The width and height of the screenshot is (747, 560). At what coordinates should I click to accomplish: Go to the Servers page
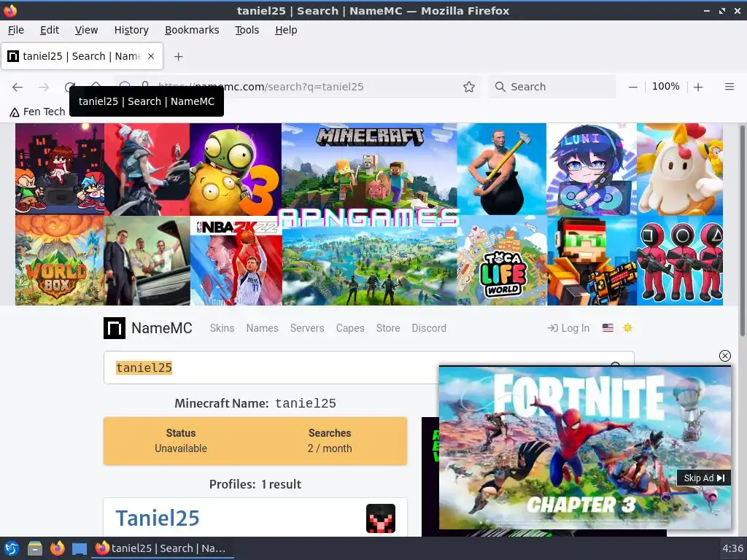307,328
